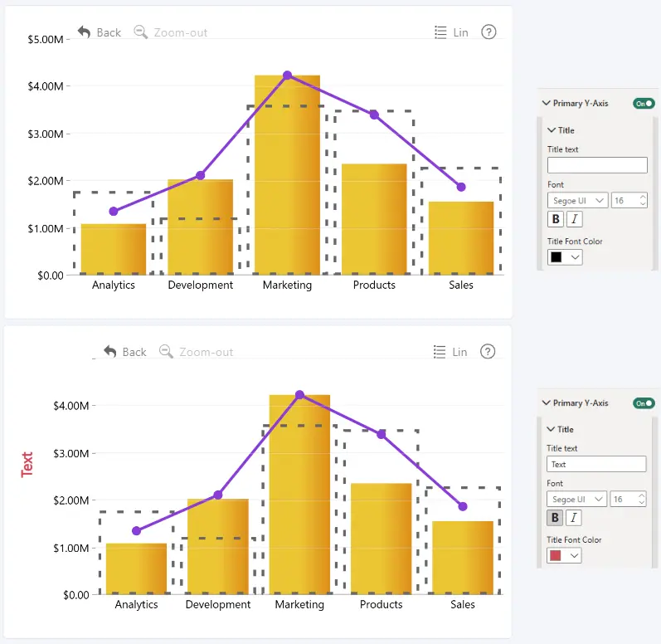Screen dimensions: 661x644
Task: Toggle Bold in the upper Primary Y-Axis panel
Action: (556, 219)
